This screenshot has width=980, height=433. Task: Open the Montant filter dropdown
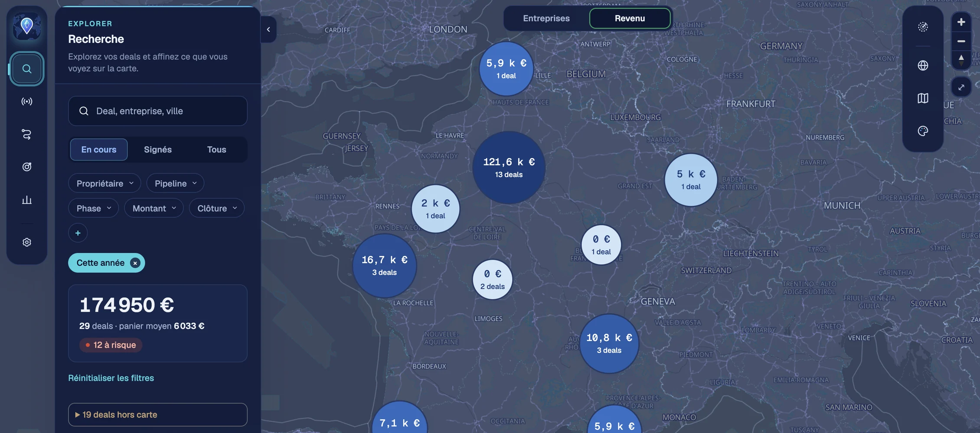click(154, 208)
